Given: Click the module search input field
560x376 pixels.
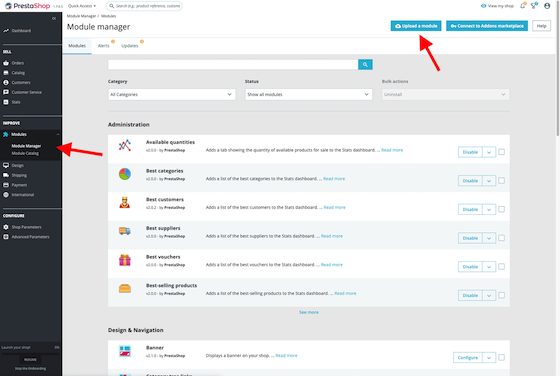Looking at the screenshot, I should pyautogui.click(x=233, y=65).
